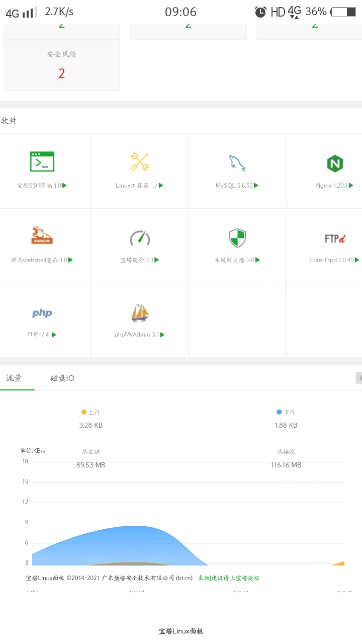Click the PHP logo icon
Screen dimensions: 362x644
click(42, 313)
